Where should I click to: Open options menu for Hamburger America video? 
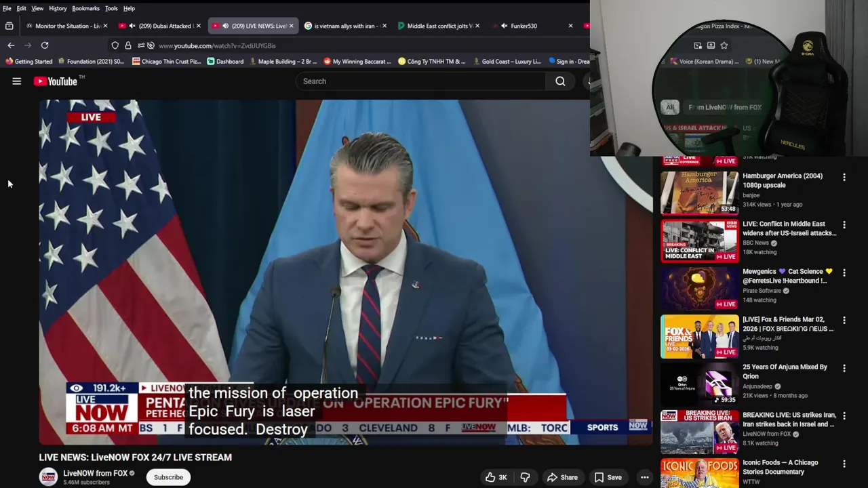point(844,178)
